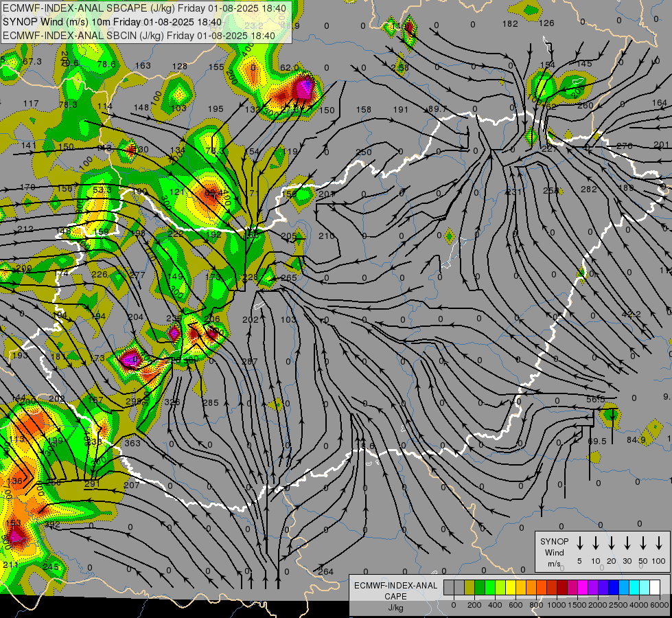Click the map value '117'
This screenshot has width=672, height=618.
click(x=31, y=104)
